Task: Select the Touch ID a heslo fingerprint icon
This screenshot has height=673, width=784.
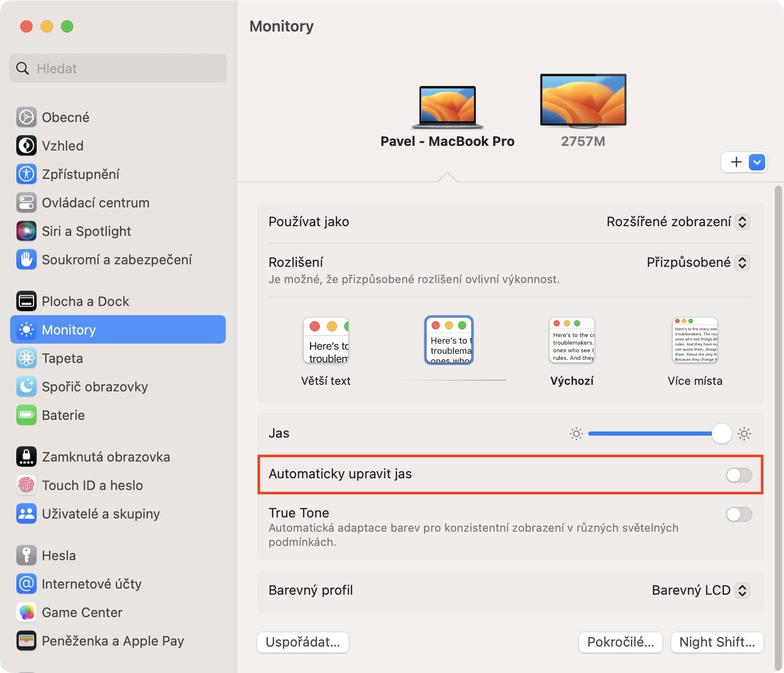Action: click(x=26, y=485)
